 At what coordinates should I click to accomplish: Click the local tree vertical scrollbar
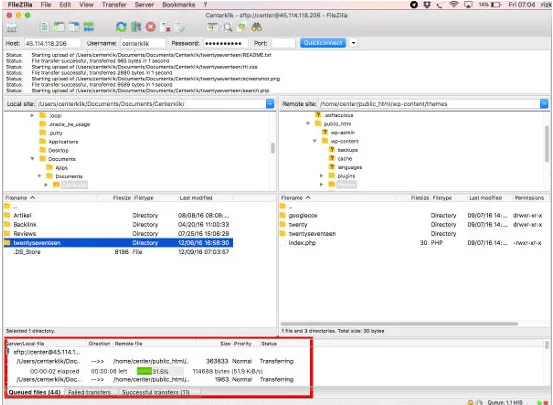tap(273, 148)
